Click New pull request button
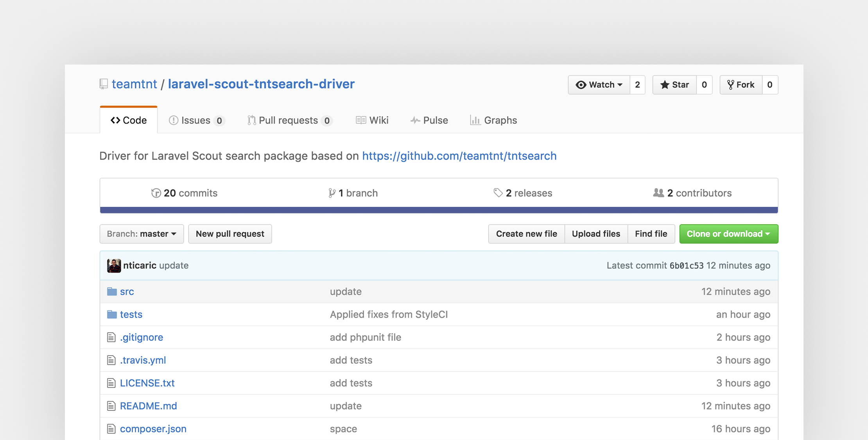This screenshot has width=868, height=440. (x=230, y=234)
